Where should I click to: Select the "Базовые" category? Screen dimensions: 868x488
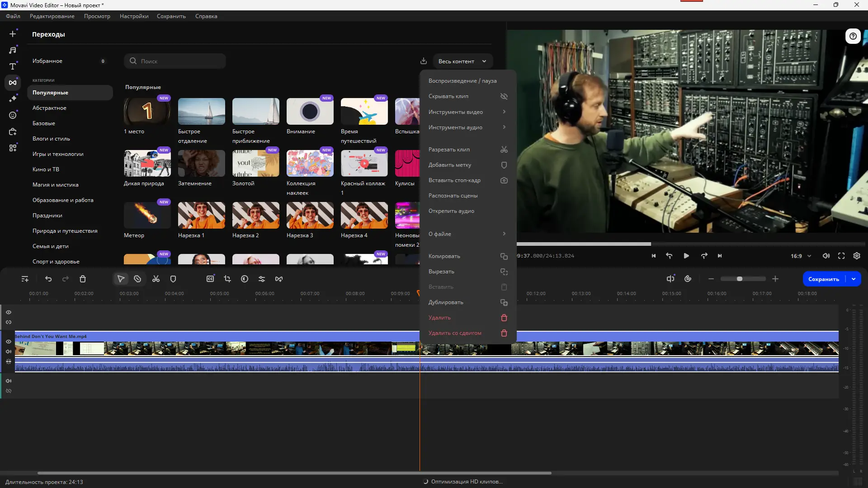pos(44,123)
